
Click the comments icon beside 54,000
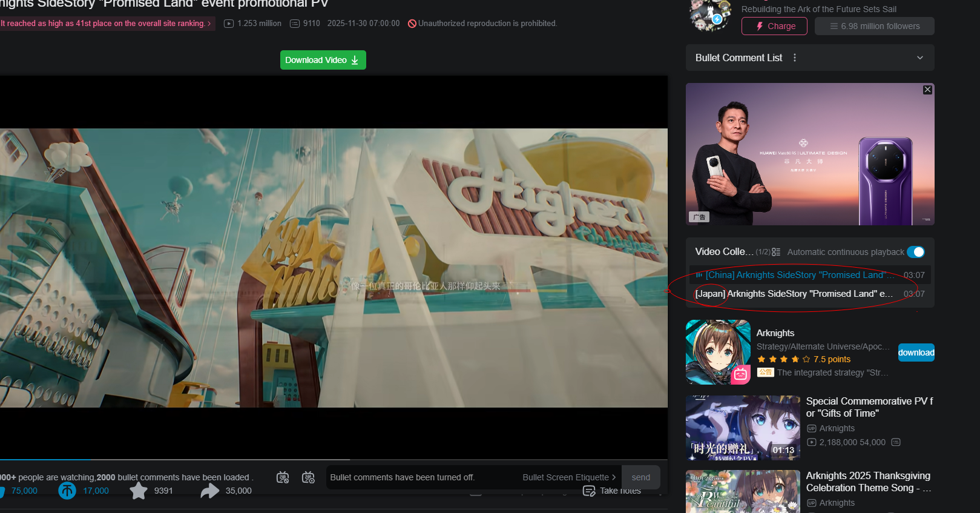[x=896, y=442]
